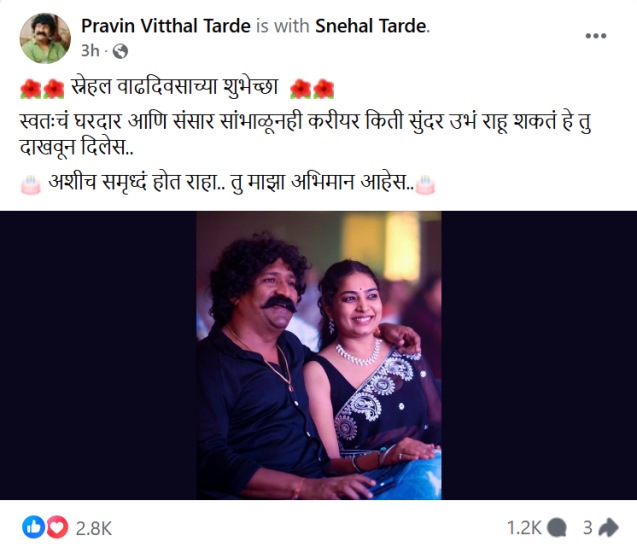This screenshot has height=553, width=637.
Task: Open Pravin Vitthal Tarde's profile picture
Action: 45,38
